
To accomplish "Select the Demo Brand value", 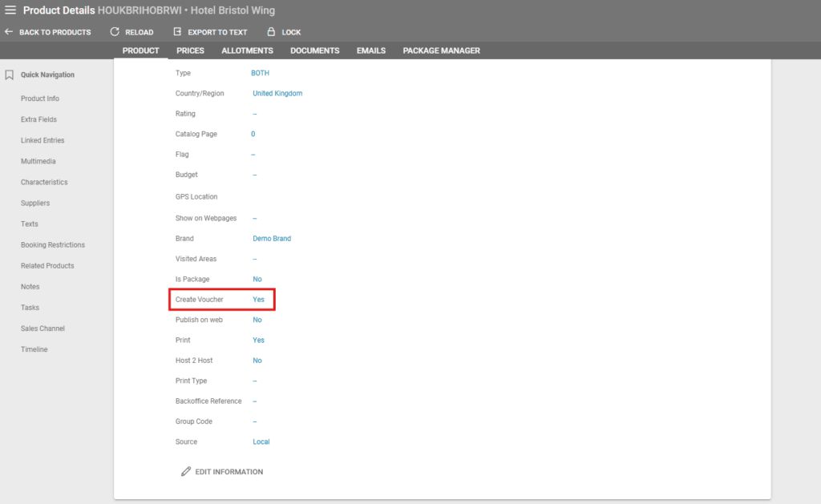I will tap(272, 239).
